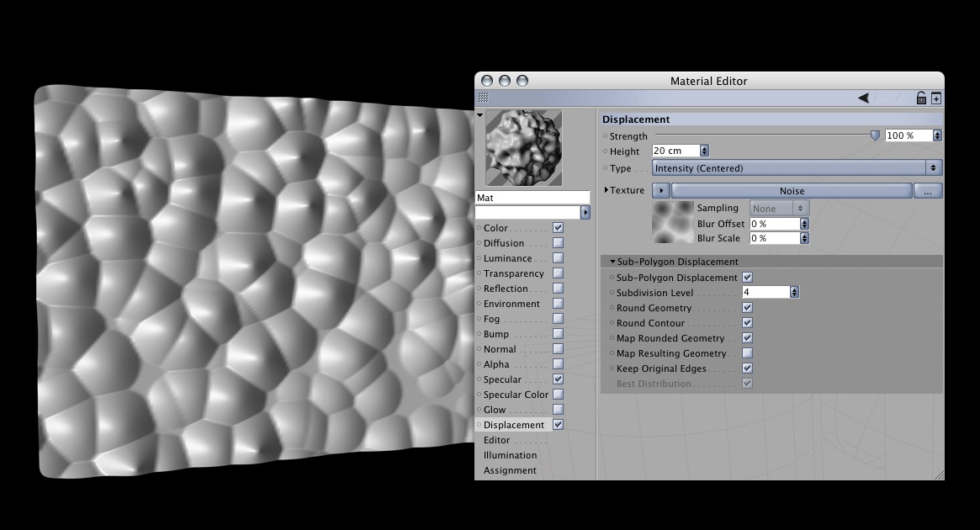Click the Subdivision Level stepper arrows

point(794,292)
